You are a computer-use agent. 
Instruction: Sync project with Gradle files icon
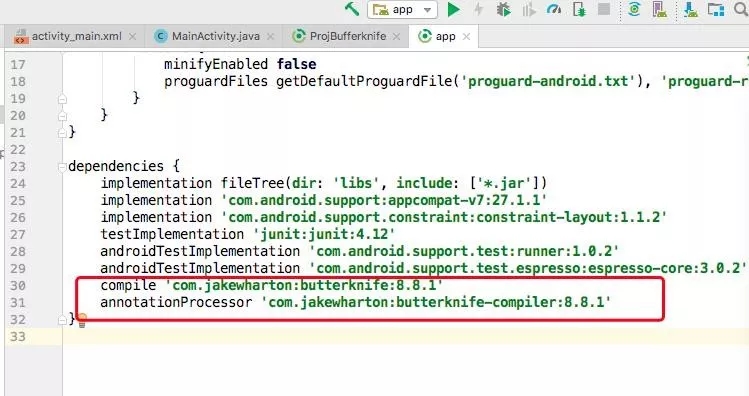pos(634,10)
